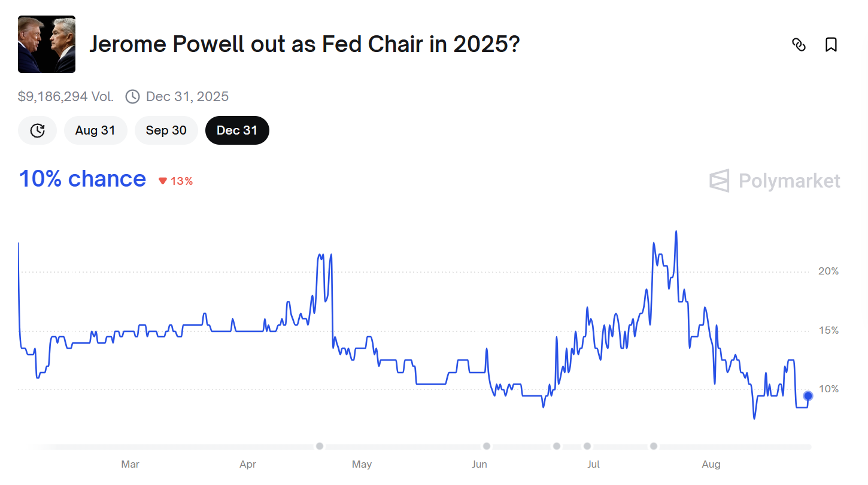868x485 pixels.
Task: Select the Dec 31 market tab
Action: [x=237, y=130]
